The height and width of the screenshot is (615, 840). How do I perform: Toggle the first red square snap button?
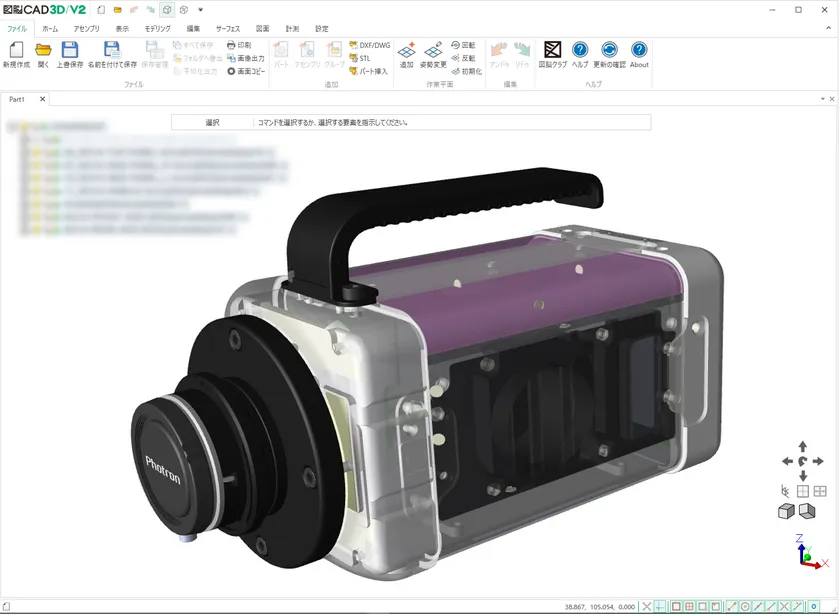(676, 607)
